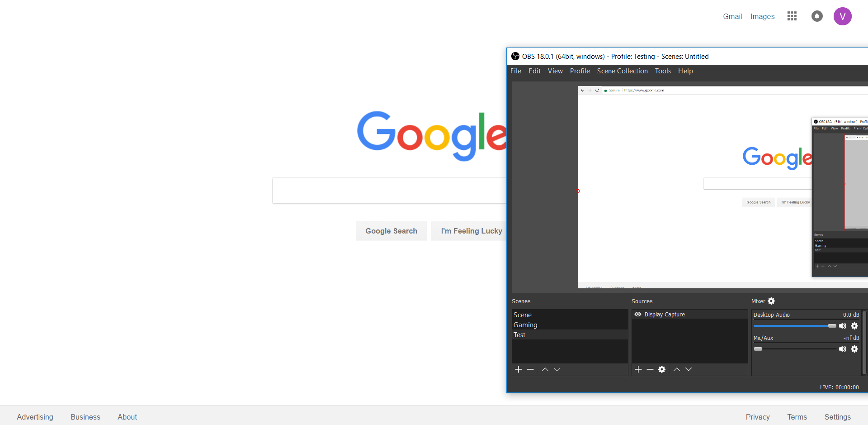Move source up in list
The width and height of the screenshot is (868, 425).
pos(677,369)
